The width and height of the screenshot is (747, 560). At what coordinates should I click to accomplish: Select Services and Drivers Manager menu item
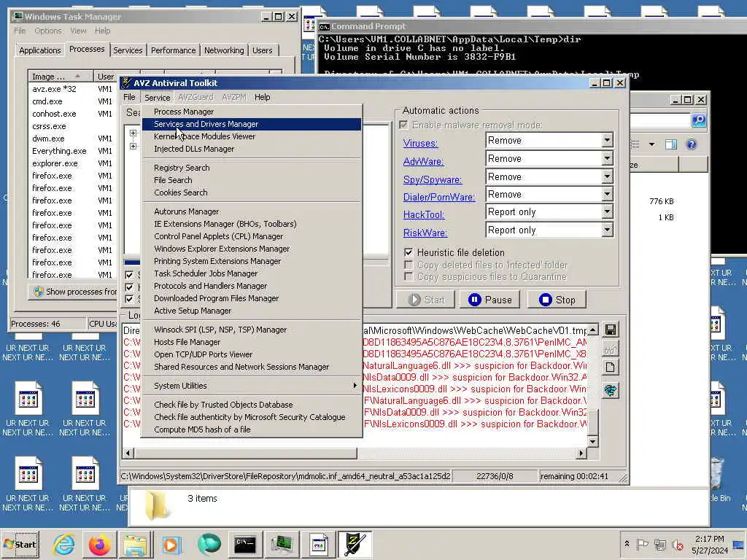[252, 124]
